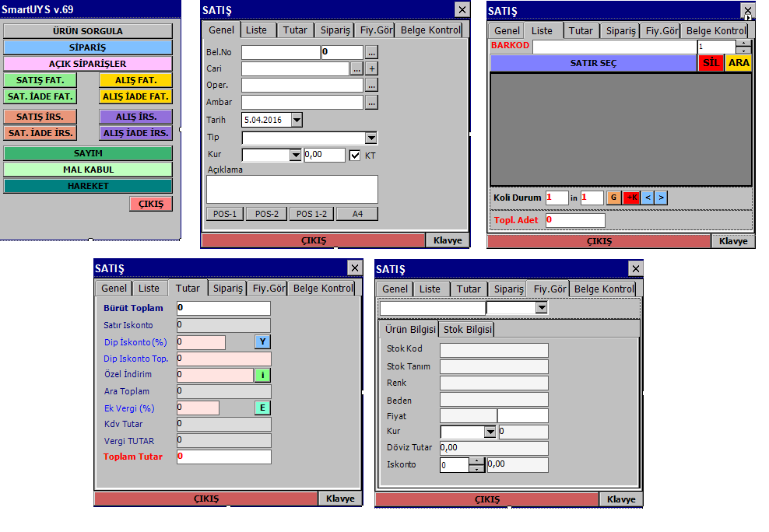The image size is (769, 532).
Task: Click the plus button next to Cari field
Action: pyautogui.click(x=372, y=68)
